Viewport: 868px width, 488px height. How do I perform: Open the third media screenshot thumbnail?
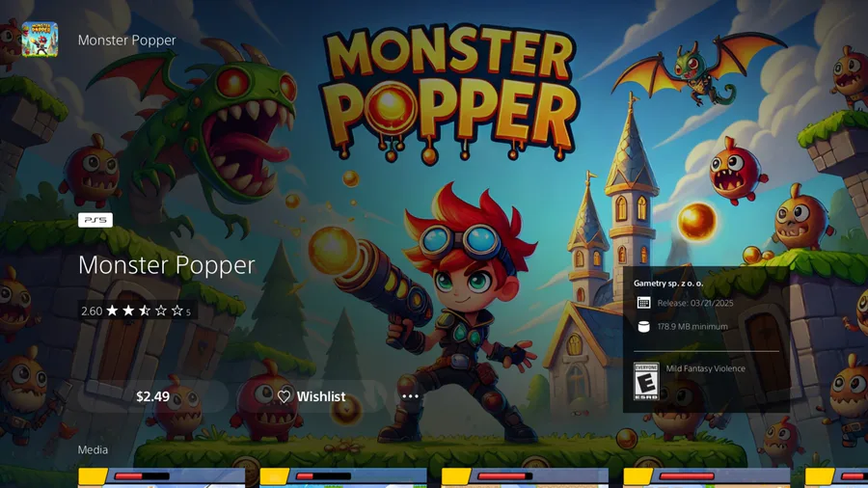pos(525,478)
